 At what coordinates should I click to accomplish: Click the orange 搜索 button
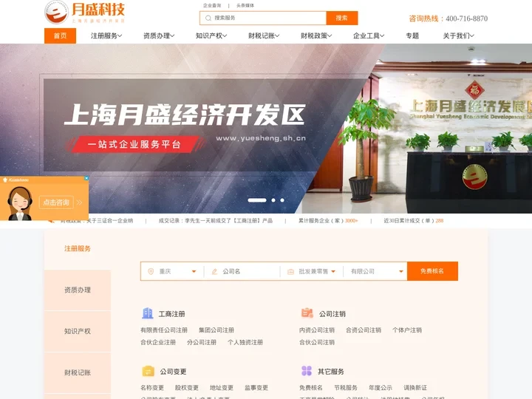[x=341, y=18]
